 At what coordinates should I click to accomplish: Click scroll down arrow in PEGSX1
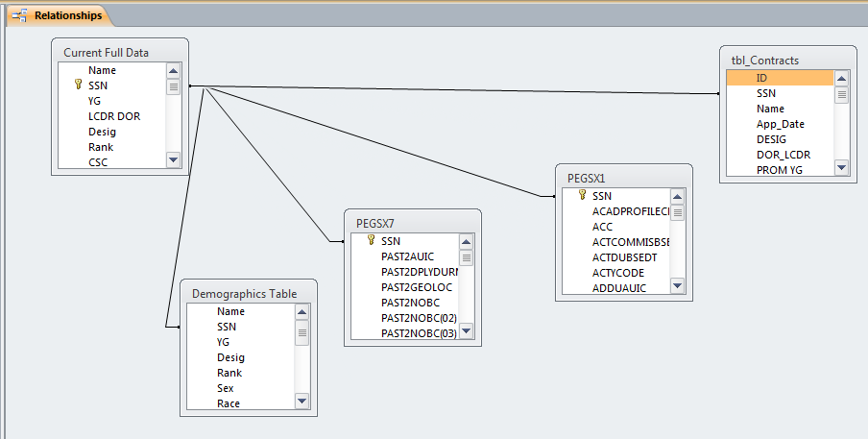pos(678,285)
